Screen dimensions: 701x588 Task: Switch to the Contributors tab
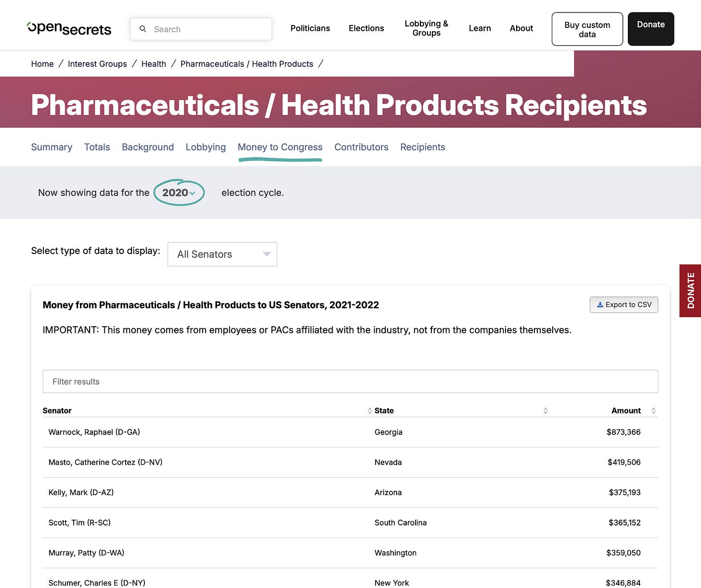pyautogui.click(x=362, y=147)
